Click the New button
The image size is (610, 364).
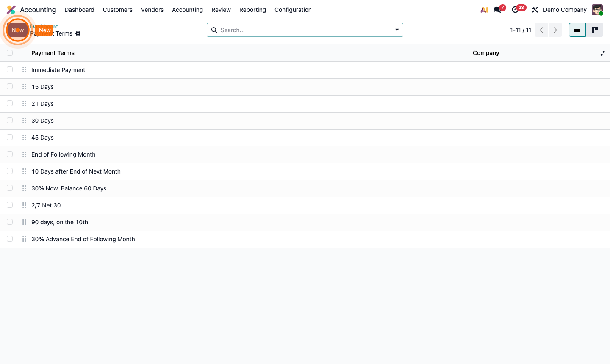coord(44,30)
